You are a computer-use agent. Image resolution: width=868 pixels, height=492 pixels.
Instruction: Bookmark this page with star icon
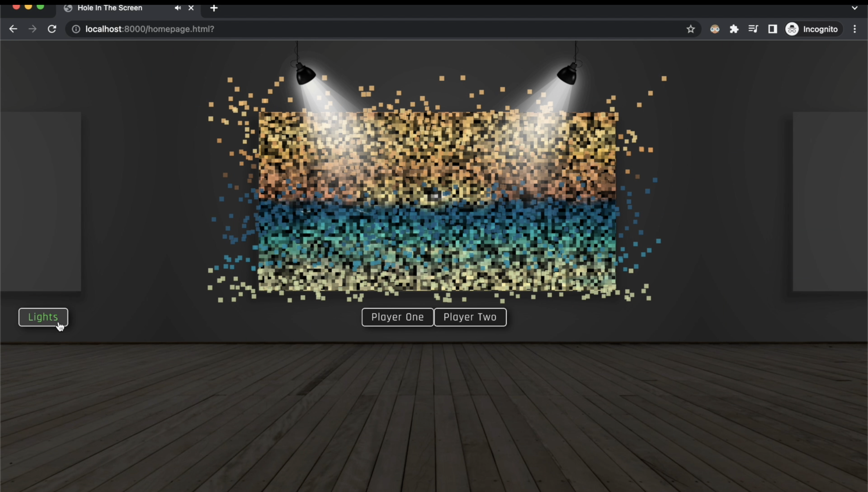pos(690,29)
